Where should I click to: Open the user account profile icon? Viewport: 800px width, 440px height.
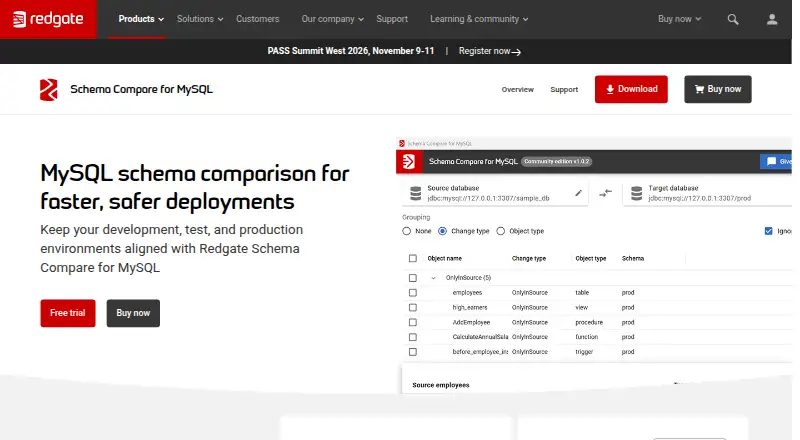(772, 19)
